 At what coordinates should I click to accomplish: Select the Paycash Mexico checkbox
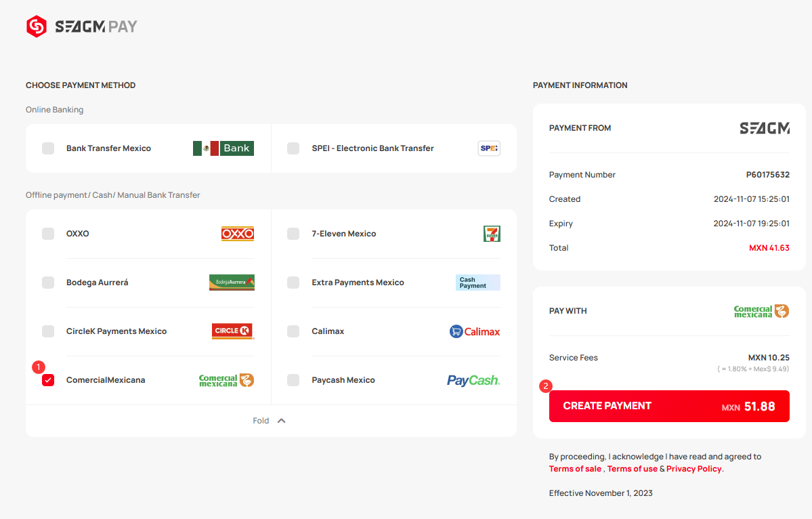click(x=293, y=380)
